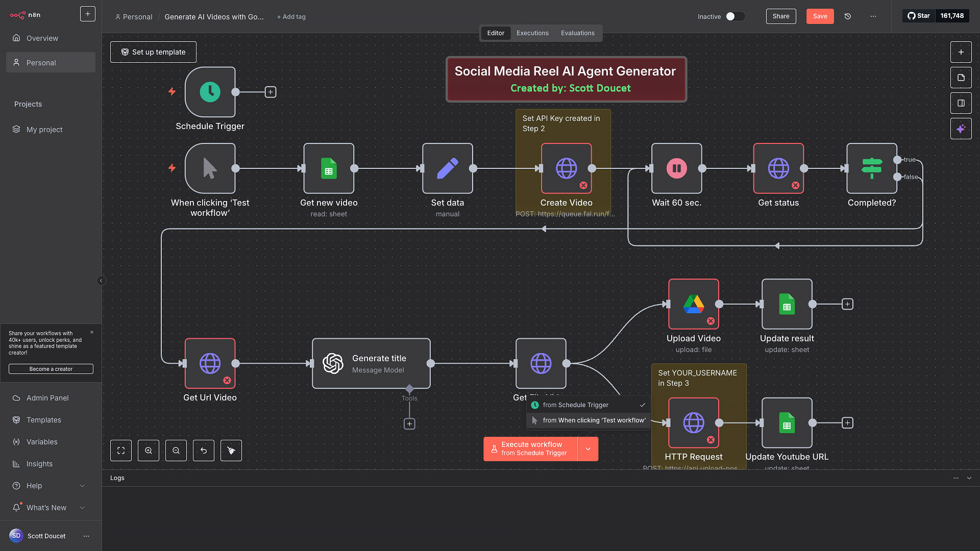Click the zoom to fit canvas icon
Viewport: 980px width, 551px height.
tap(121, 450)
